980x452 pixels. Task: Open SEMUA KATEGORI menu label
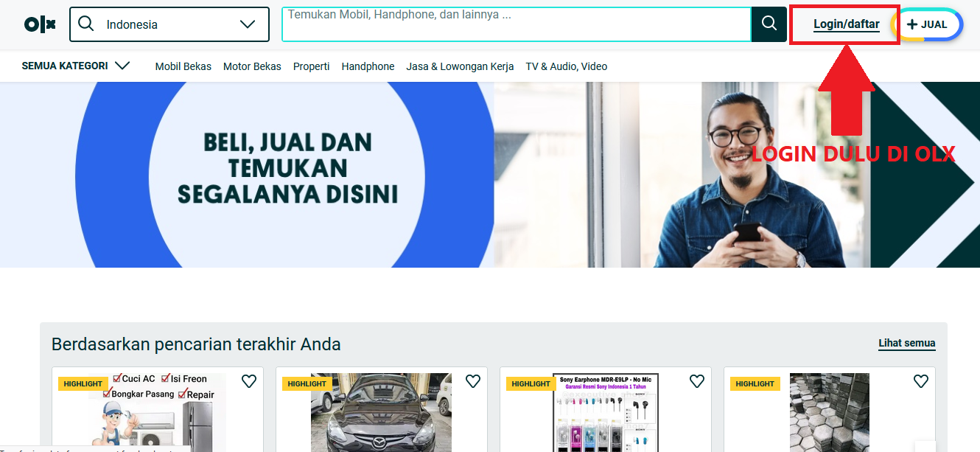65,66
